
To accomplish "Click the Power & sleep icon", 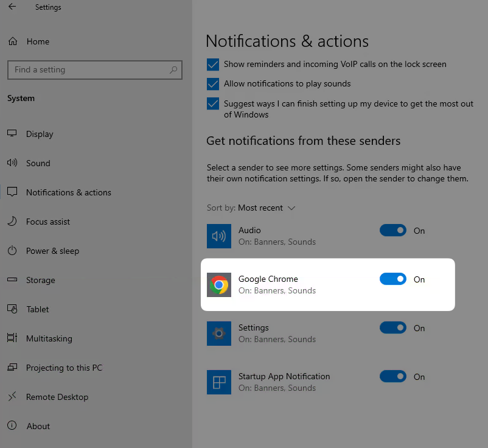I will click(x=12, y=251).
